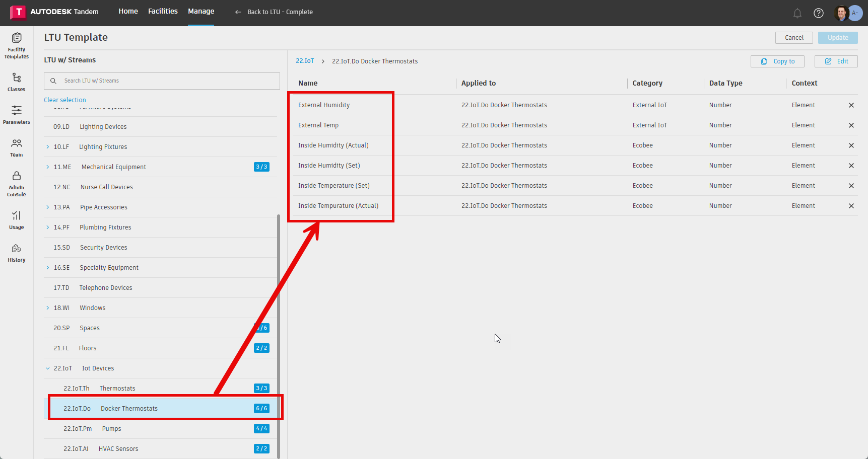The image size is (868, 459).
Task: Expand the 13.PA Pipe Accessories node
Action: (48, 207)
